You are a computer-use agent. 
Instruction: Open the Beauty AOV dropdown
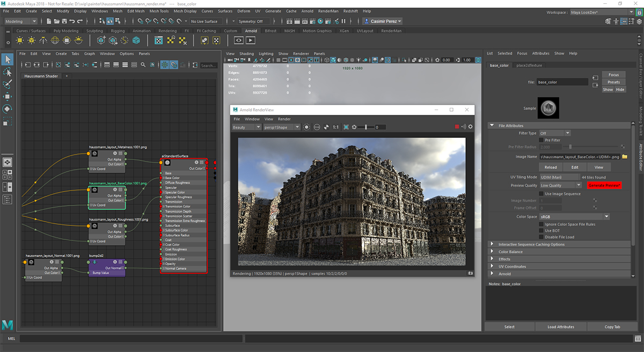[246, 127]
